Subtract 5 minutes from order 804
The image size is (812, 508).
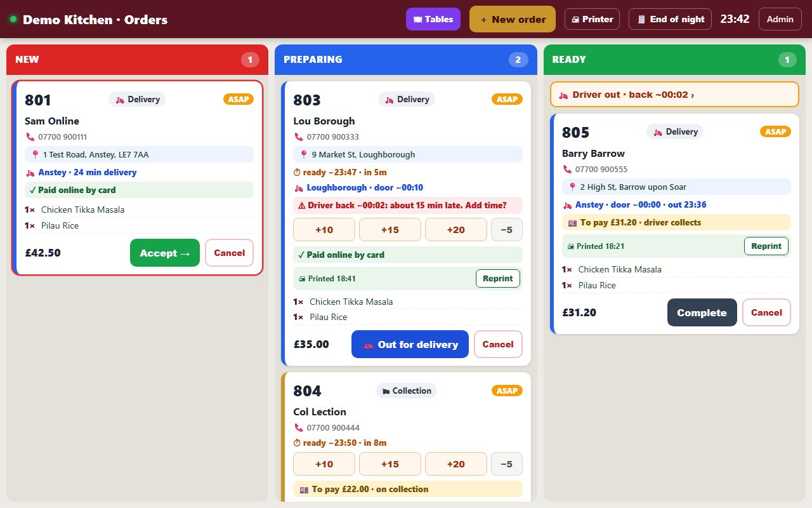pyautogui.click(x=507, y=464)
